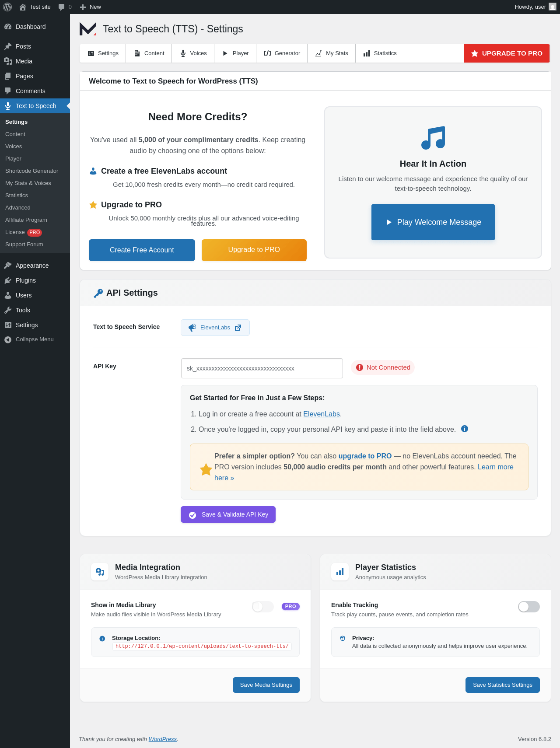Switch to the Generator tab
Image resolution: width=560 pixels, height=748 pixels.
(282, 53)
